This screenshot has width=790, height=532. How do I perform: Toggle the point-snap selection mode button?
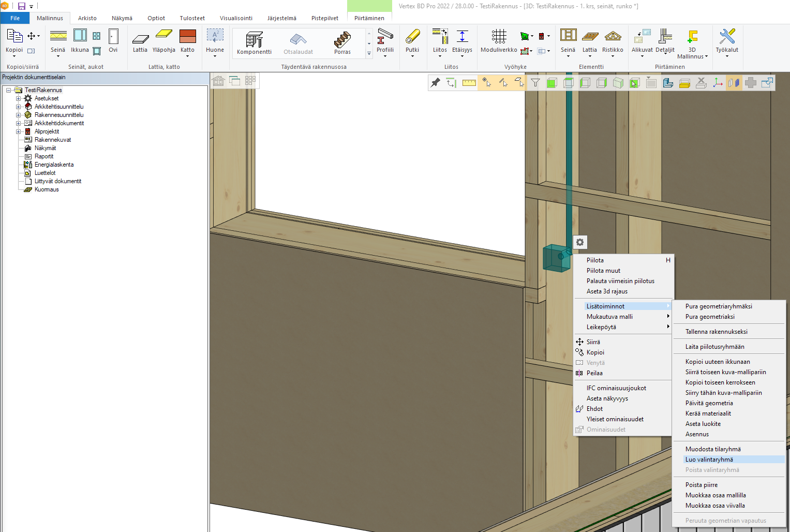[486, 83]
